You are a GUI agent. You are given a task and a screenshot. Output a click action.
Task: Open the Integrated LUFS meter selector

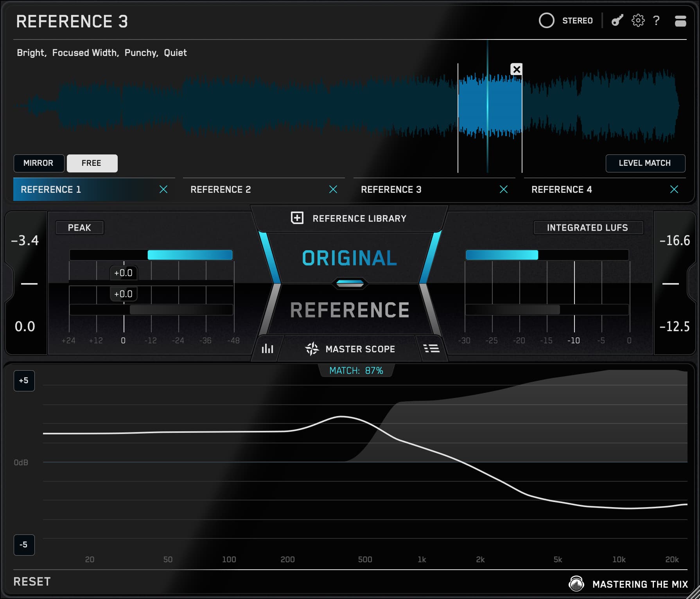click(x=587, y=228)
